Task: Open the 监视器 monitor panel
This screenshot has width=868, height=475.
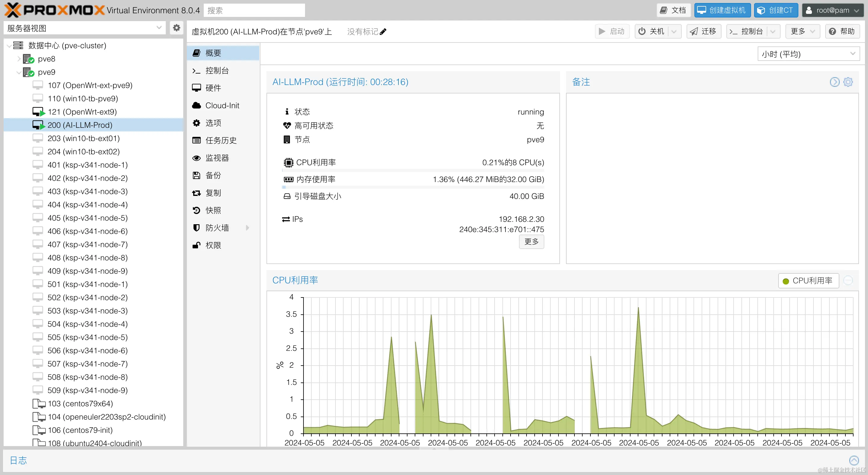Action: 217,158
